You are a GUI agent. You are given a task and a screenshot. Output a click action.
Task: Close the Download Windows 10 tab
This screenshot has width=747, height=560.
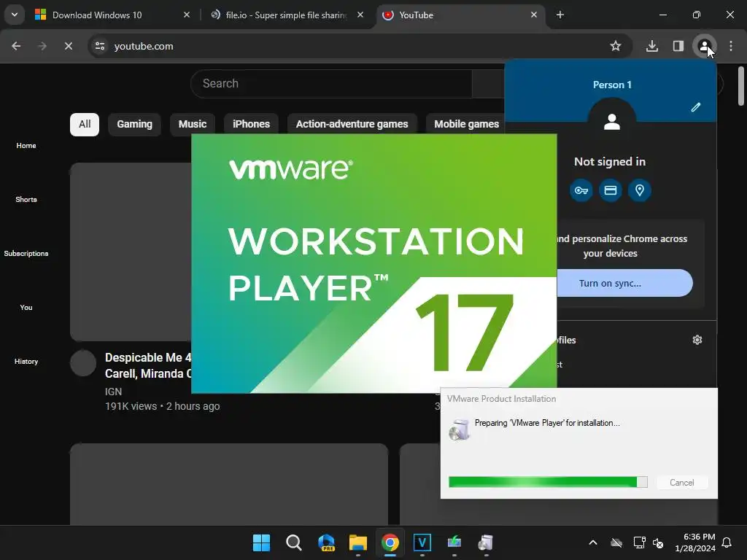(187, 15)
